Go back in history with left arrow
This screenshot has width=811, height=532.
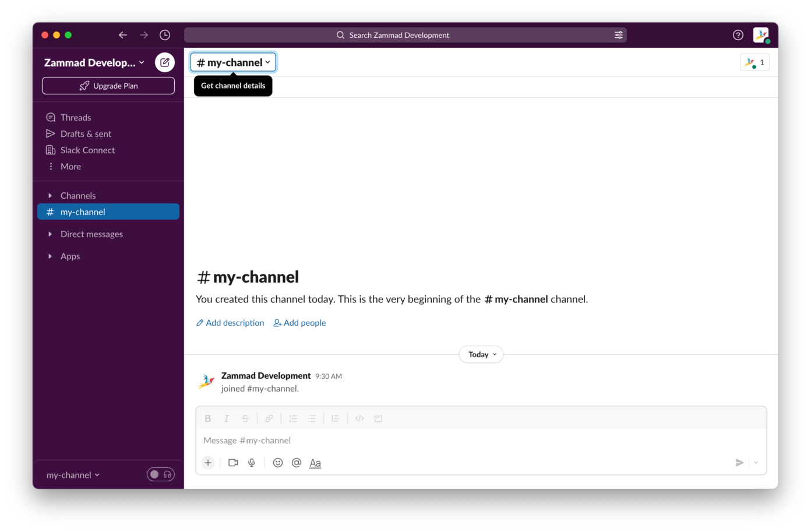(x=122, y=35)
